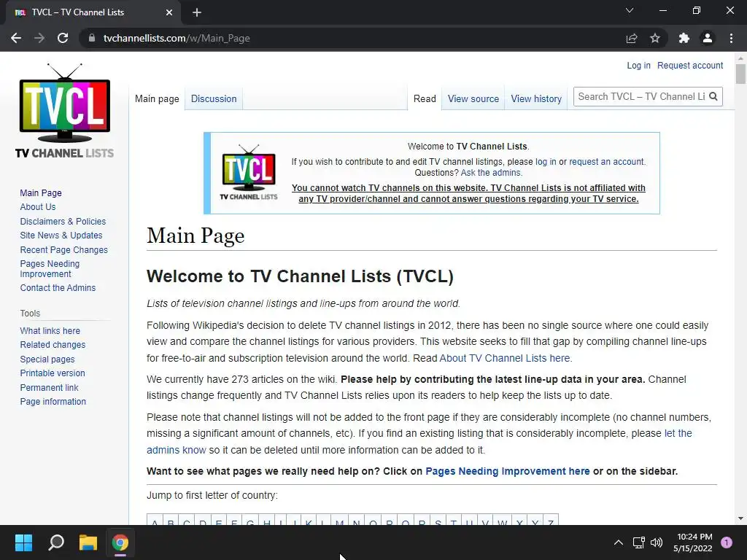This screenshot has width=747, height=560.
Task: Click the search magnifier icon in wiki search box
Action: click(713, 97)
